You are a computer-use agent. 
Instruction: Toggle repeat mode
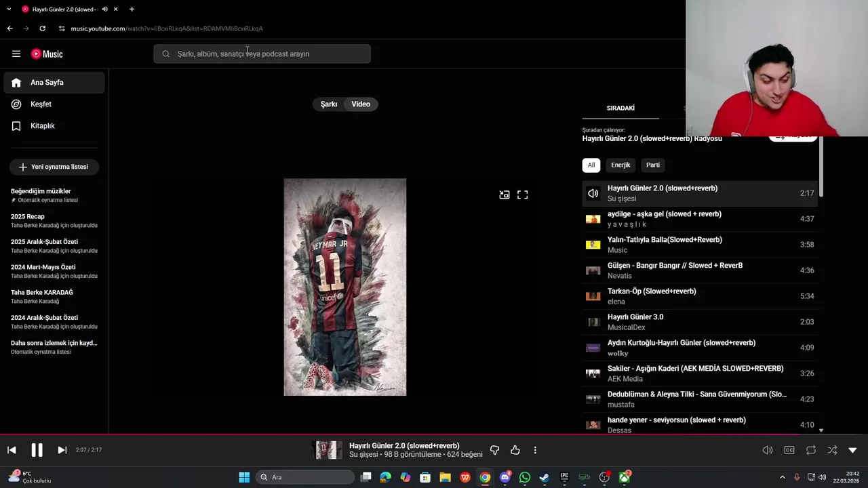click(811, 450)
